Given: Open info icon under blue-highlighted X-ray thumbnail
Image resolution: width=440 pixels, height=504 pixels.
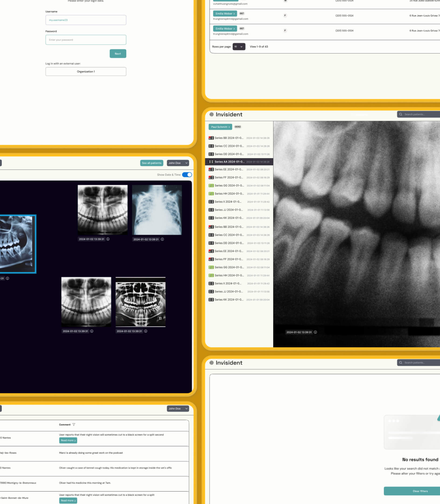Looking at the screenshot, I should pyautogui.click(x=7, y=278).
